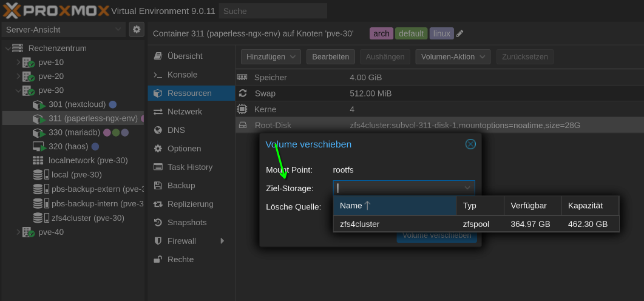Expand the pve-40 node
Image resolution: width=644 pixels, height=301 pixels.
(18, 232)
